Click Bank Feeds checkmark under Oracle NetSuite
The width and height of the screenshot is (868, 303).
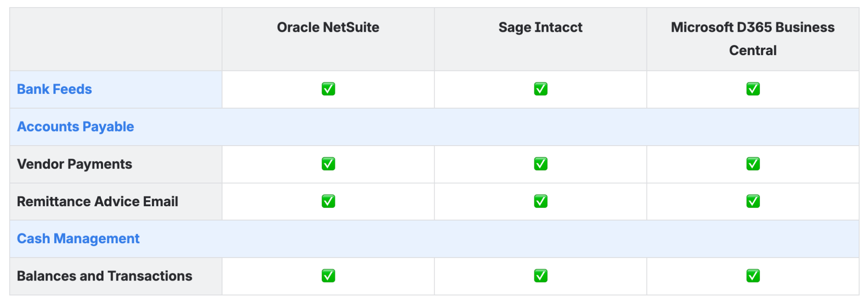(328, 89)
